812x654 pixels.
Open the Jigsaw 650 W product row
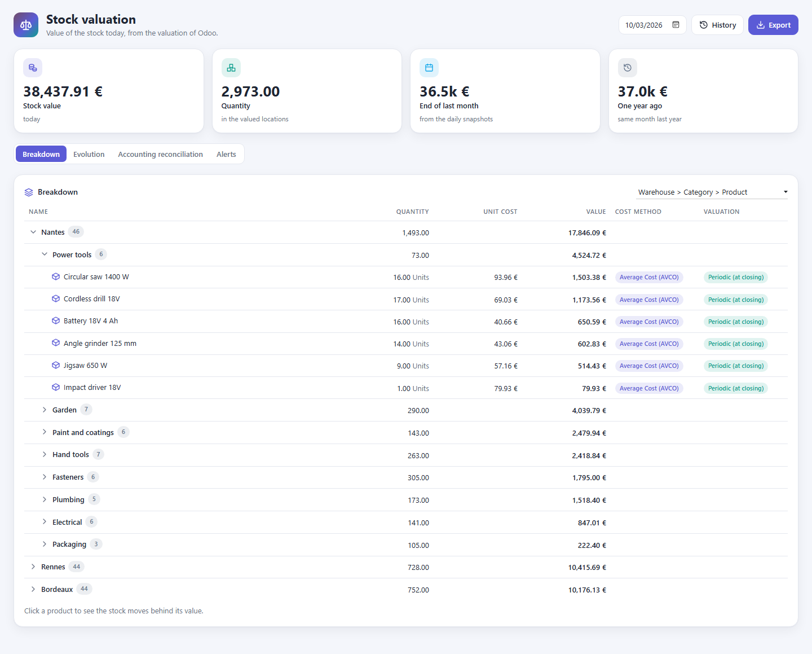click(406, 366)
